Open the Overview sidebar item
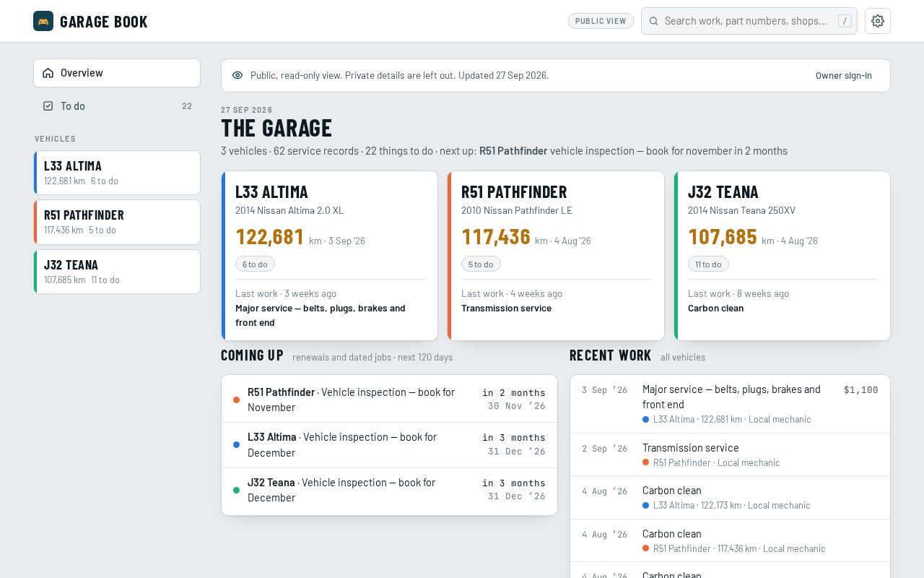The height and width of the screenshot is (578, 924). click(117, 73)
